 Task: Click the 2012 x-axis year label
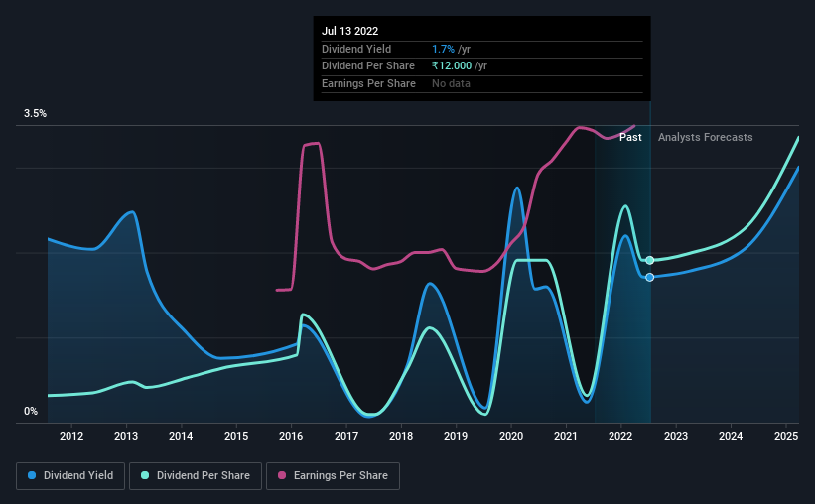tap(71, 436)
